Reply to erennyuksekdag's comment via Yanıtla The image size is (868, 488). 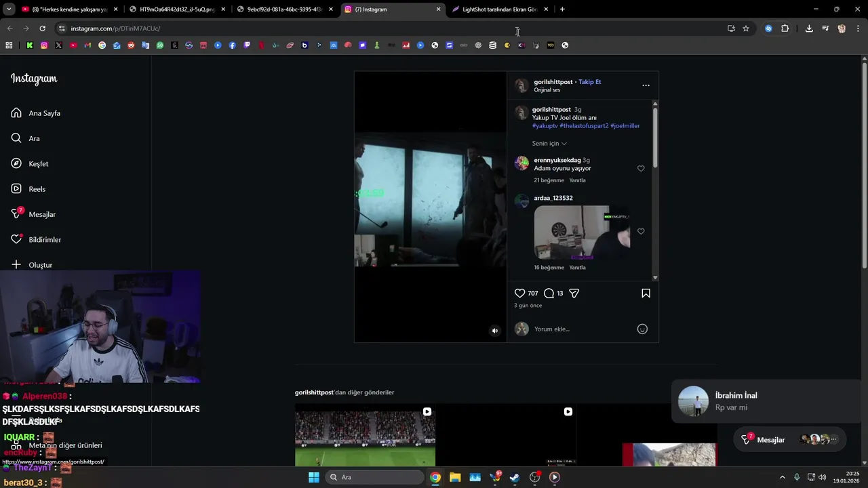[577, 180]
